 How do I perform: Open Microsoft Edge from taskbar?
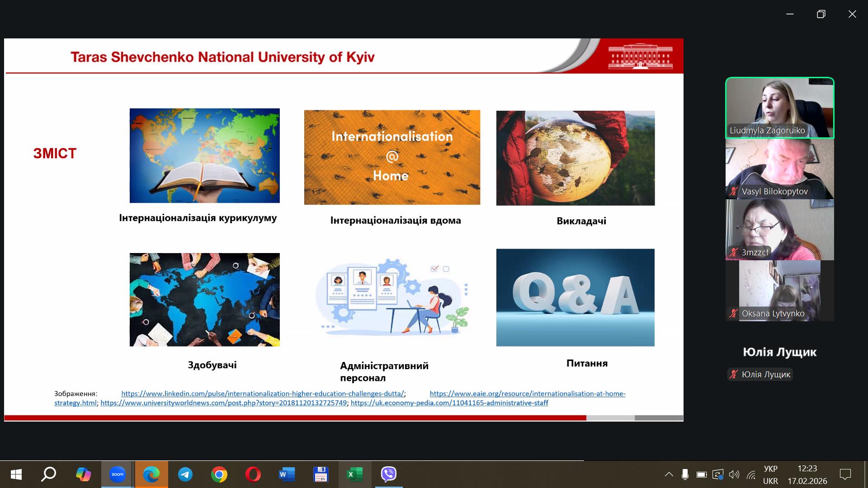[151, 474]
